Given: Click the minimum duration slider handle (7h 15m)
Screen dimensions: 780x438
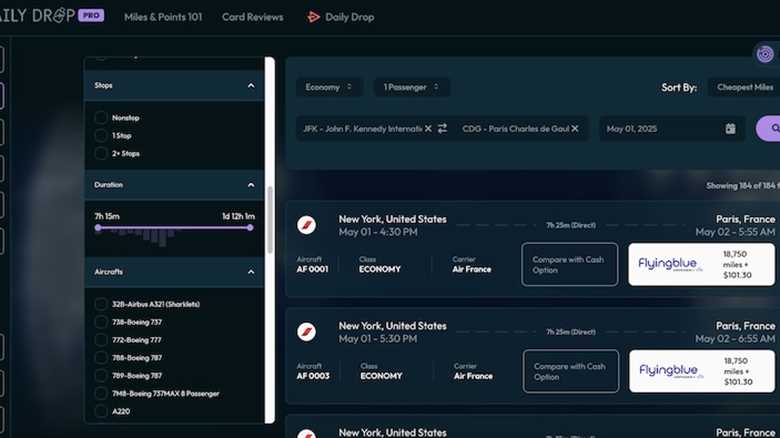Looking at the screenshot, I should point(98,228).
